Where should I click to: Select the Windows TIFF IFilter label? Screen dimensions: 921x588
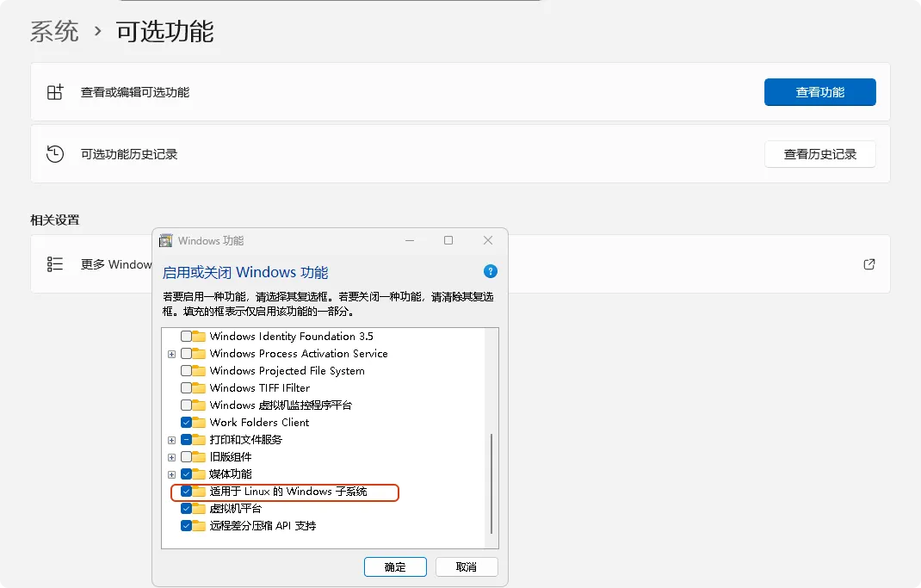260,388
